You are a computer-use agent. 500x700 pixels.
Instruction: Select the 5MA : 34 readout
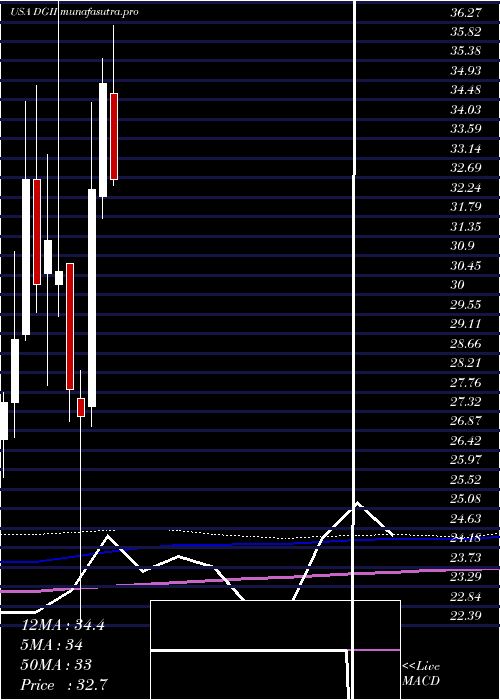52,645
